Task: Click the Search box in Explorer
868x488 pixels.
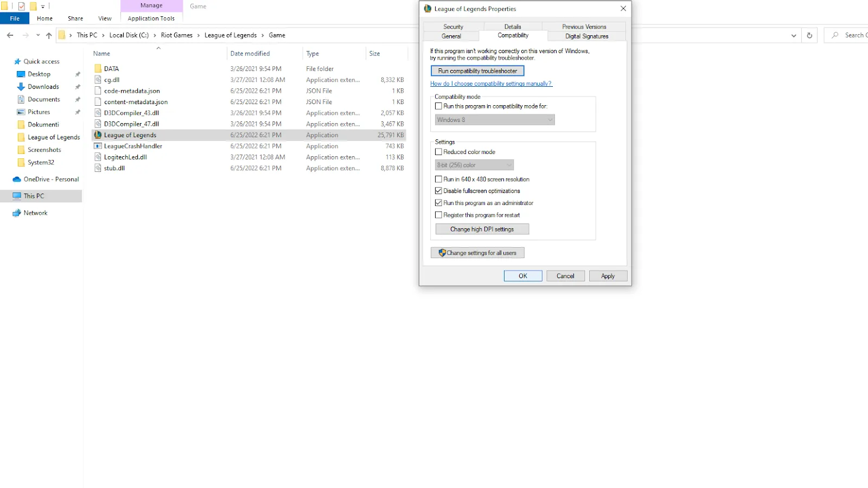Action: pos(846,35)
